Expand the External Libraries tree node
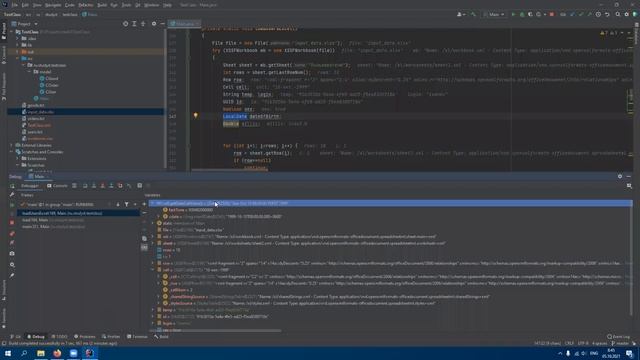This screenshot has height=360, width=640. [x=11, y=145]
